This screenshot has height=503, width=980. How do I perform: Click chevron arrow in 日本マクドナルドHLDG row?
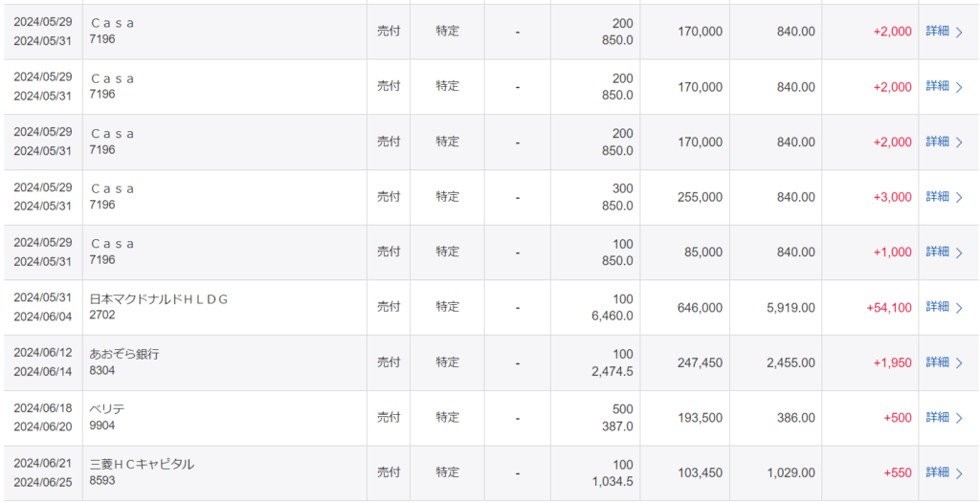pos(959,307)
